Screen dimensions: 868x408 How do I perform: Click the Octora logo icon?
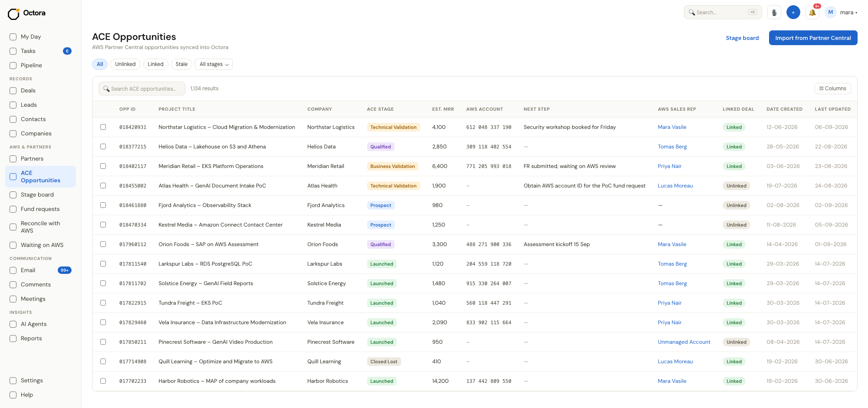[13, 14]
